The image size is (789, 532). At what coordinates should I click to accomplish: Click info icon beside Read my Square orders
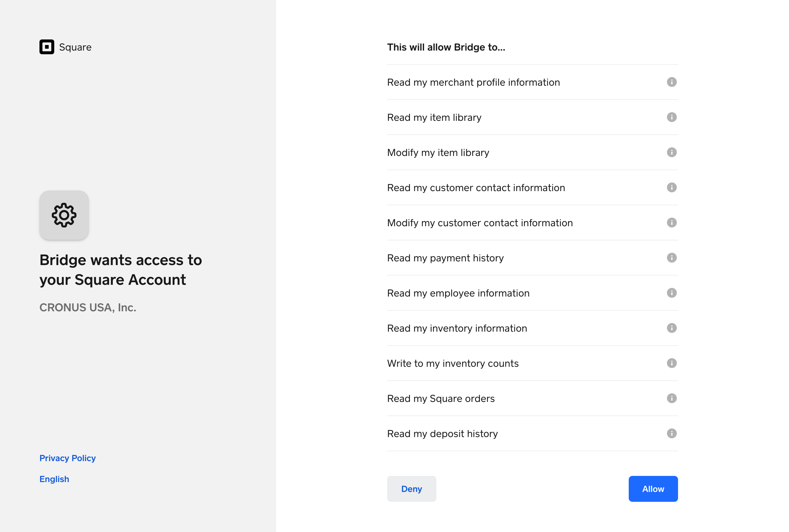tap(671, 398)
